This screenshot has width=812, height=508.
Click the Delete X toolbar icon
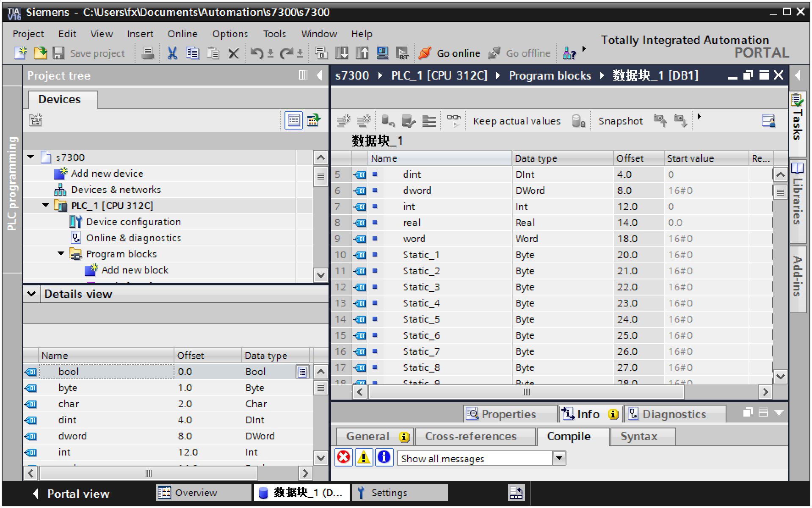[233, 53]
